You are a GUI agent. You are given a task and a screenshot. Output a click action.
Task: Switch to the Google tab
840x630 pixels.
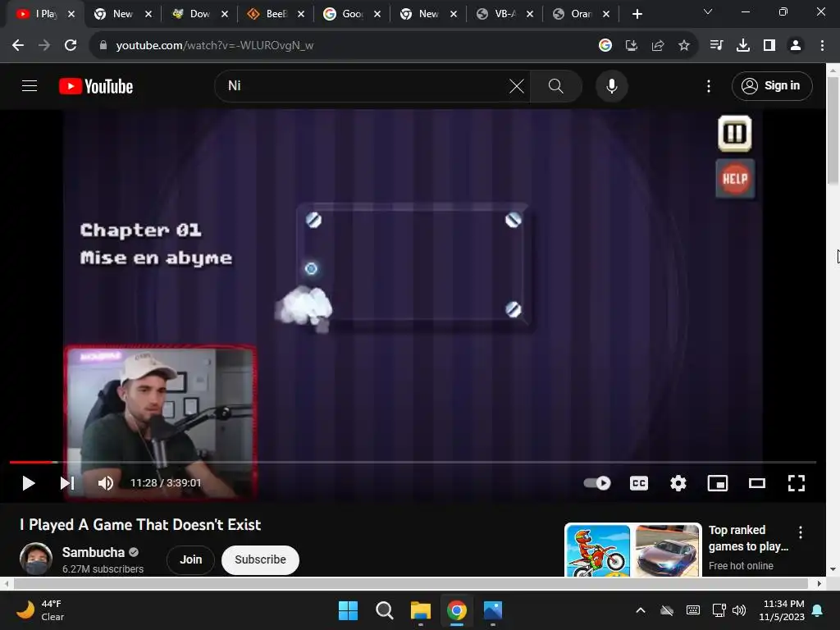[353, 14]
